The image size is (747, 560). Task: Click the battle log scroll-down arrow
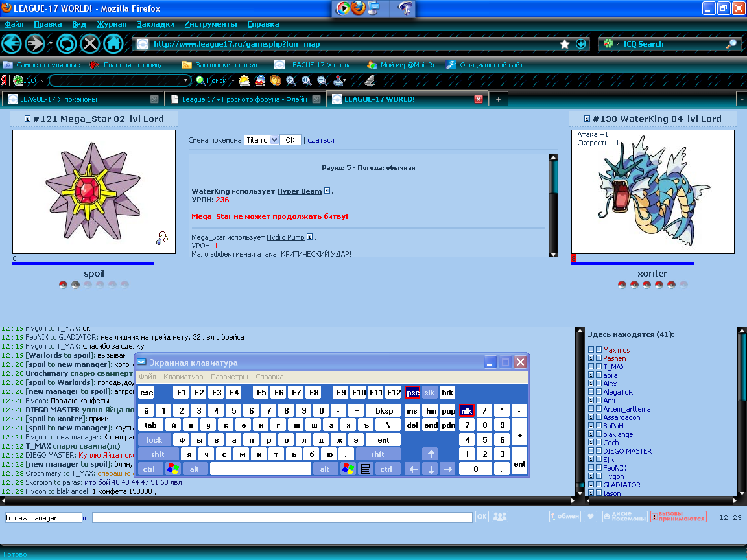tap(553, 254)
